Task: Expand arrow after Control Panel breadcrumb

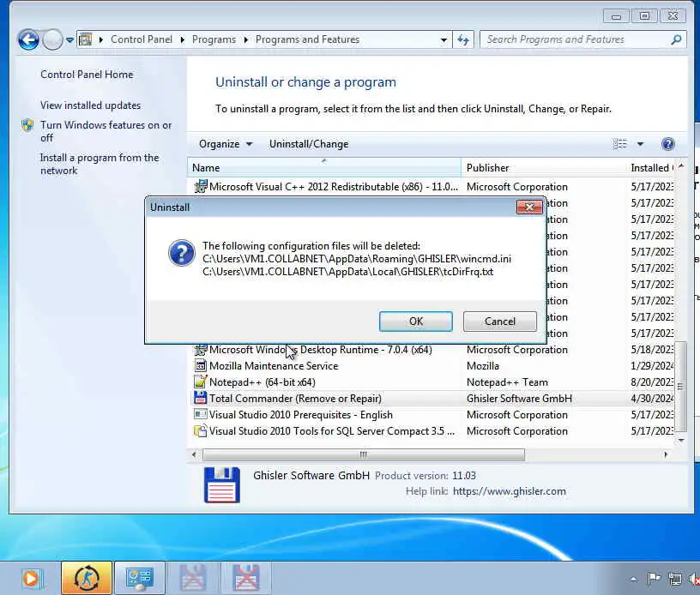Action: (x=182, y=39)
